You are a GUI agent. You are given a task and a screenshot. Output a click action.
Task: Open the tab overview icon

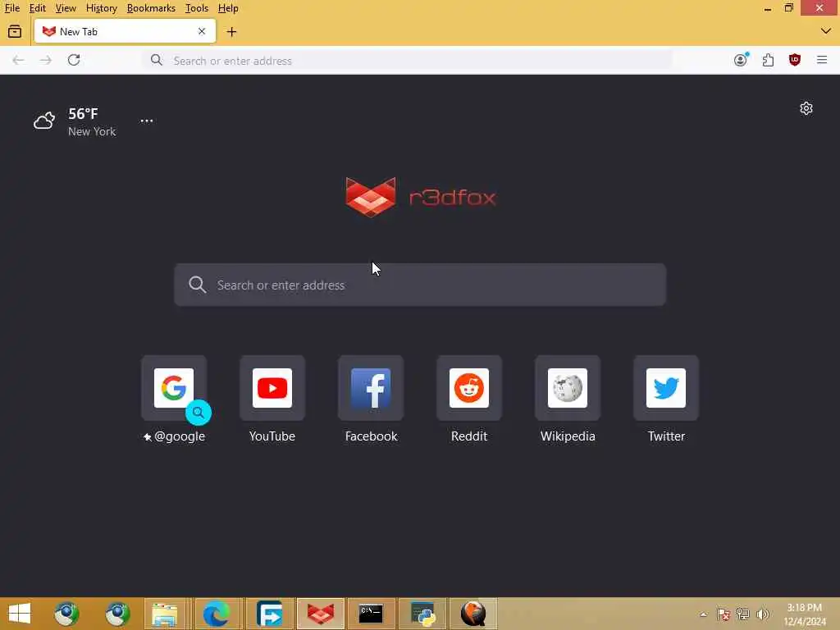tap(15, 32)
